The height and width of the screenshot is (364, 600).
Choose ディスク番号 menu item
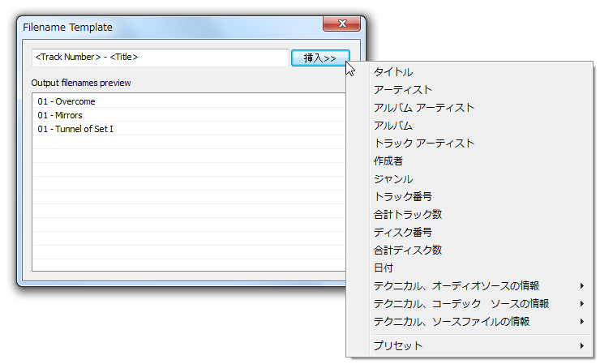coord(469,233)
